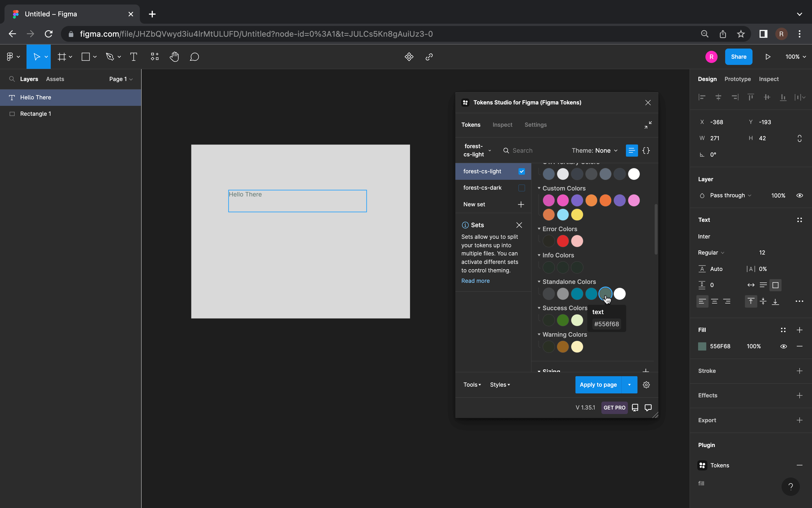The width and height of the screenshot is (812, 508).
Task: Open the Theme: None dropdown
Action: point(594,150)
